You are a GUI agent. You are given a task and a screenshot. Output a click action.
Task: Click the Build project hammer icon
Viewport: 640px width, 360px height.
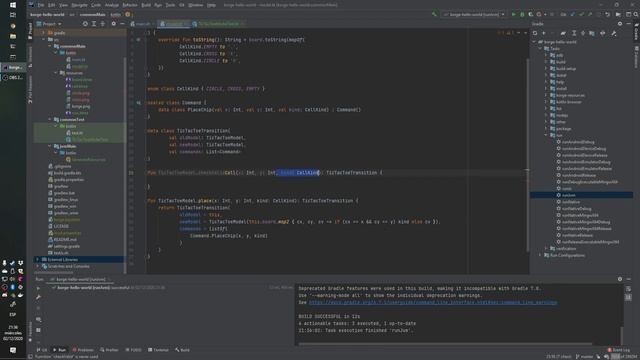[x=434, y=14]
